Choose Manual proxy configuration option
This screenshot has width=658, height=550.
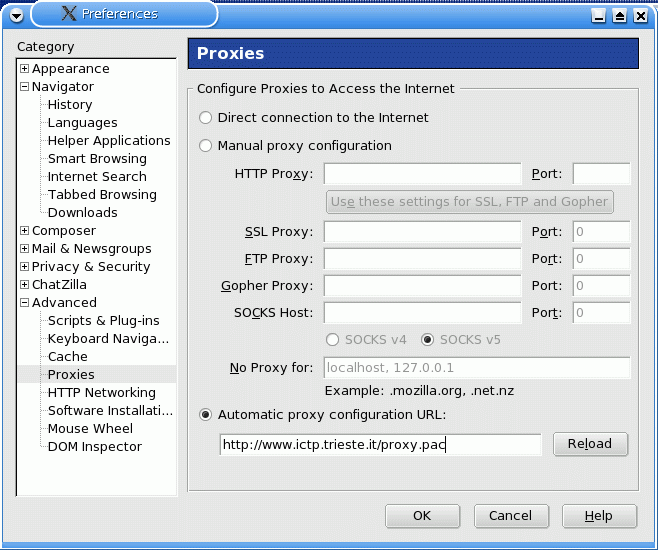coord(206,146)
